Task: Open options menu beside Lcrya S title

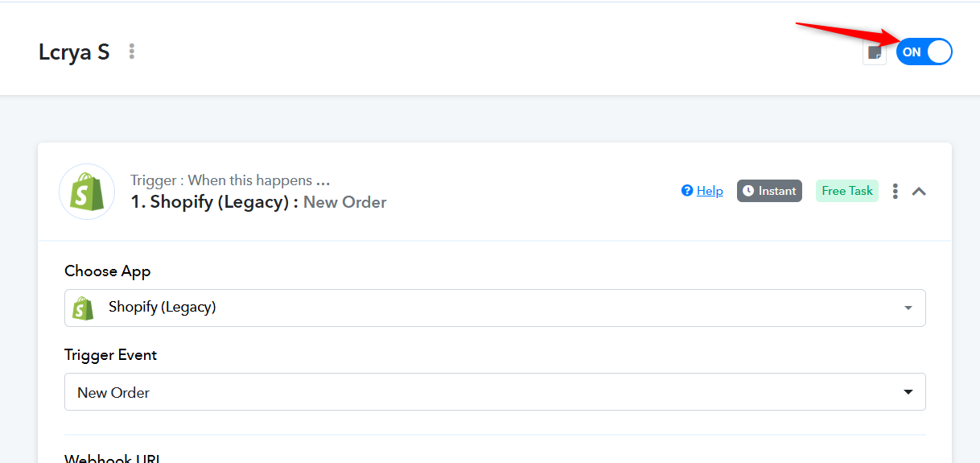Action: coord(132,52)
